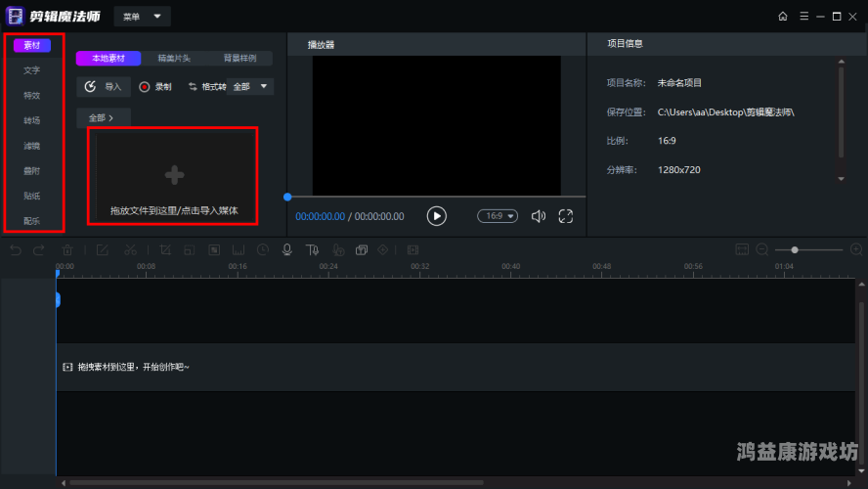Click the timeline zoom slider handle
The image size is (868, 489).
click(795, 250)
